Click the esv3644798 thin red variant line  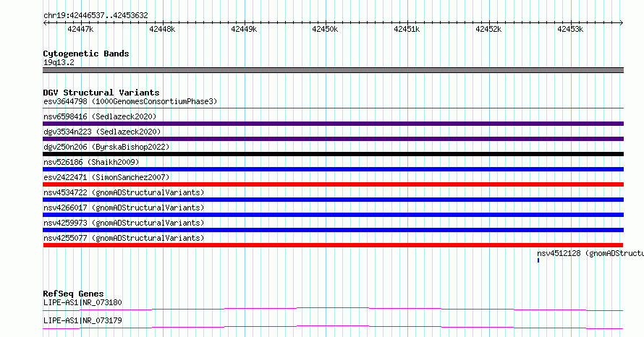tap(333, 108)
